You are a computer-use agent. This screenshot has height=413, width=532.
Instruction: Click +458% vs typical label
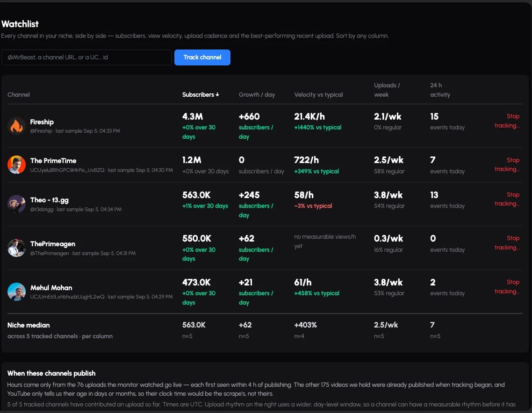point(317,293)
